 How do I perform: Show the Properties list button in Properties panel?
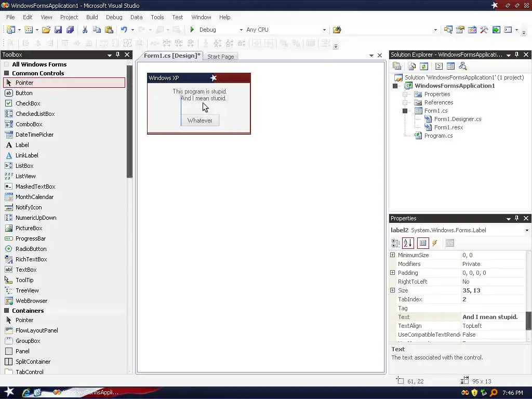pyautogui.click(x=423, y=243)
